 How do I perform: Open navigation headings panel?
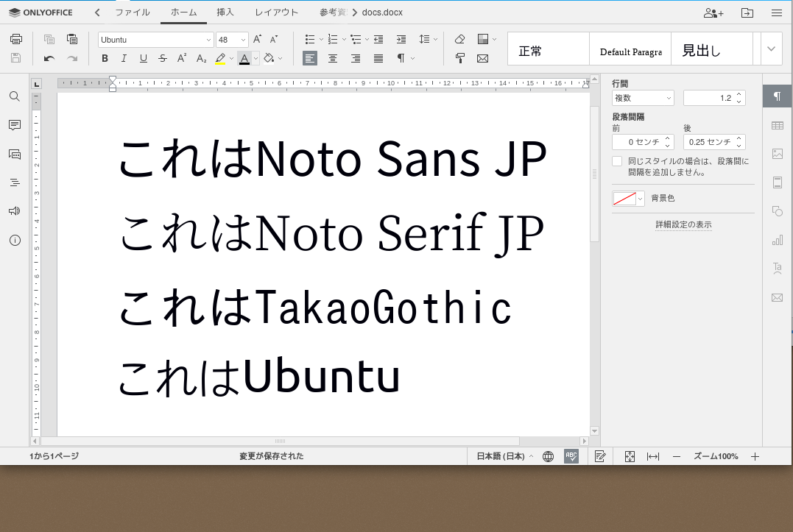15,182
